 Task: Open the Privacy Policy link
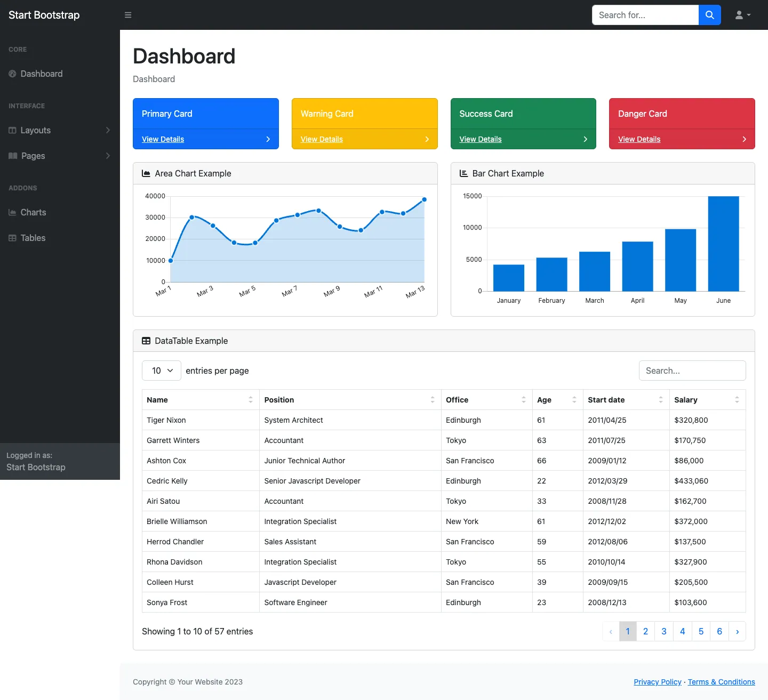[x=658, y=682]
